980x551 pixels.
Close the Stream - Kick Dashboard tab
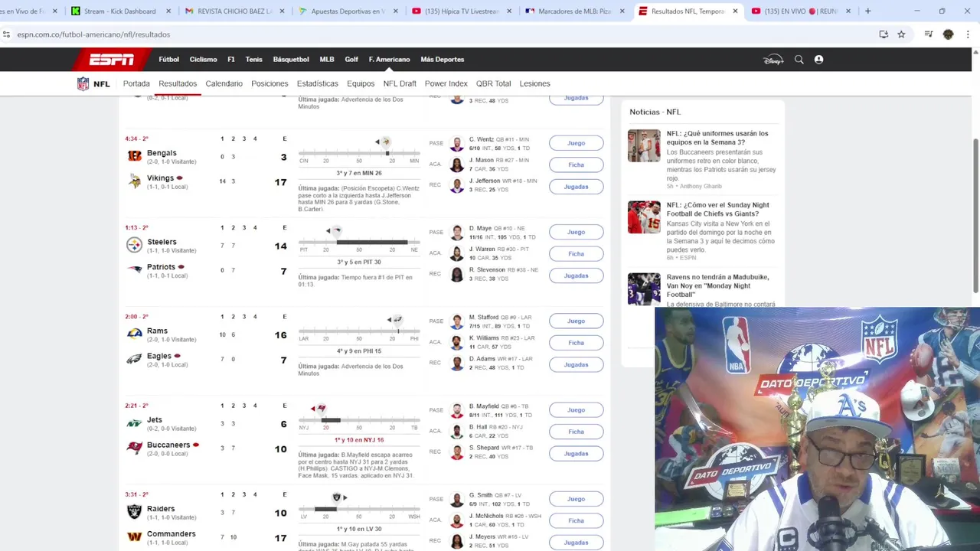click(168, 11)
